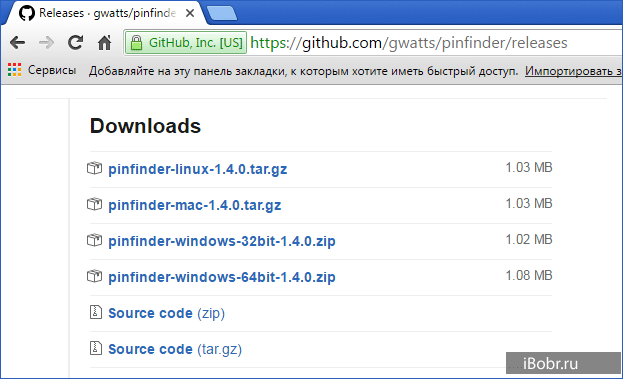Image resolution: width=623 pixels, height=379 pixels.
Task: Click the 1.03 MB size for pinfinder-mac
Action: coord(529,203)
